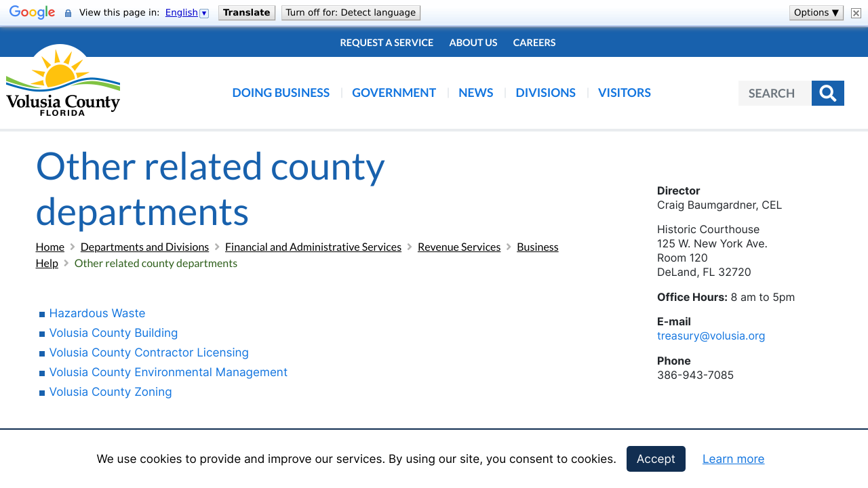This screenshot has height=488, width=868.
Task: Open Request a Service menu item
Action: (387, 42)
